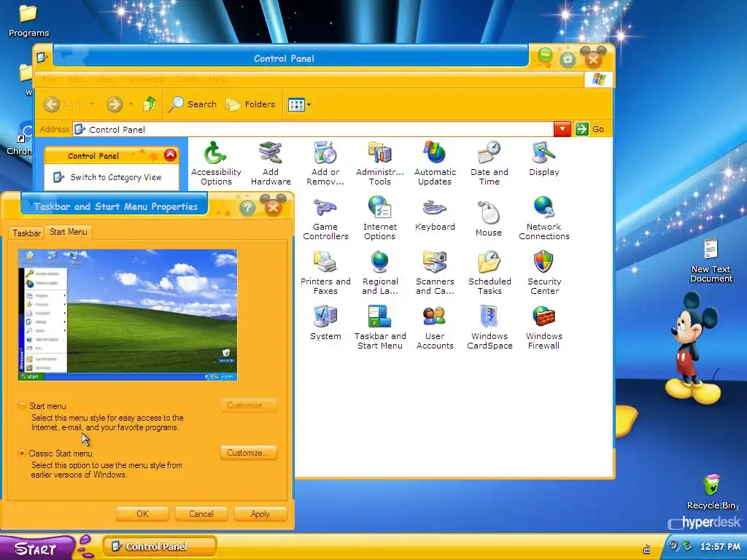
Task: Open Scheduled Tasks icon
Action: tap(489, 273)
